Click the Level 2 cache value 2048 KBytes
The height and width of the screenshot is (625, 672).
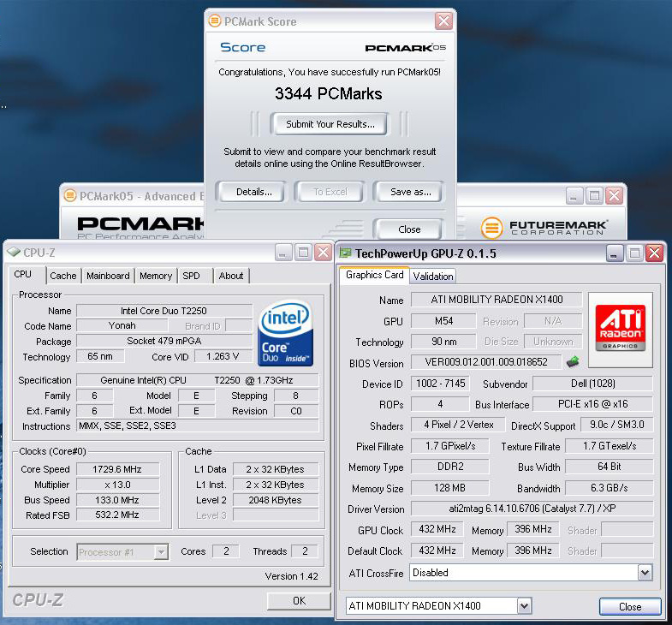275,500
